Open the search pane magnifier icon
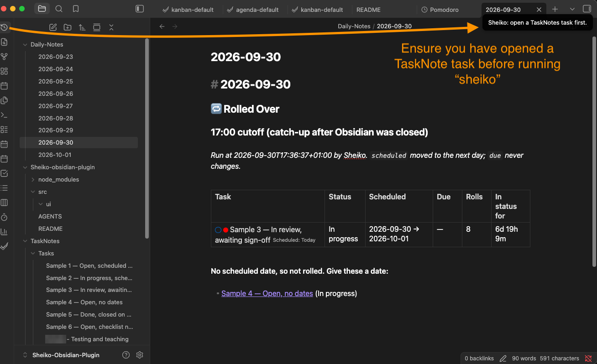This screenshot has width=597, height=364. [x=59, y=9]
